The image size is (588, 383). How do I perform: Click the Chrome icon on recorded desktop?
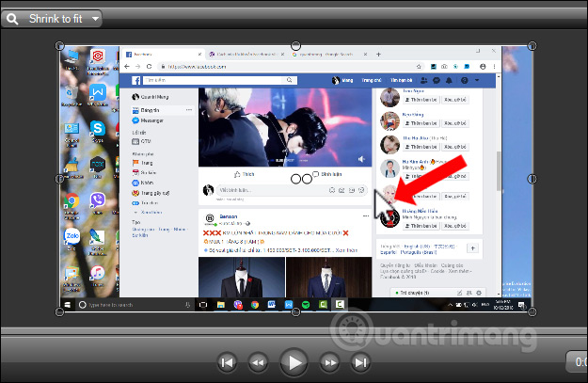click(72, 201)
